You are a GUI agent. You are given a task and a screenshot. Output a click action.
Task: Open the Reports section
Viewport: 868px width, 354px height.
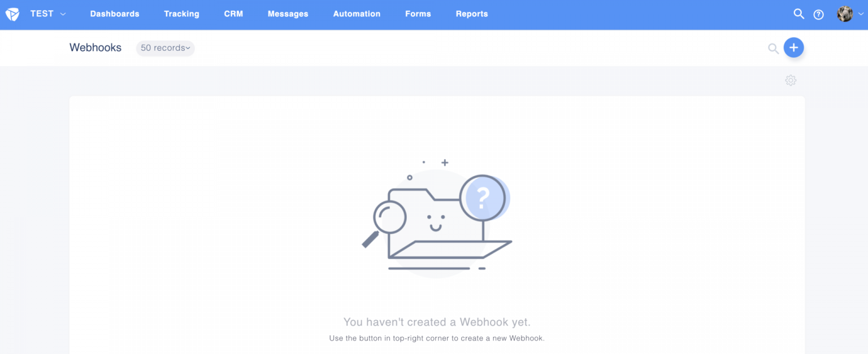click(472, 14)
